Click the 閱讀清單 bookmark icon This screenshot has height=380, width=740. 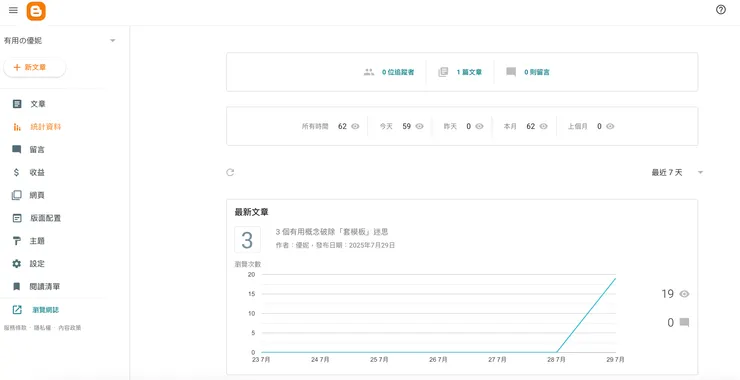tap(17, 287)
